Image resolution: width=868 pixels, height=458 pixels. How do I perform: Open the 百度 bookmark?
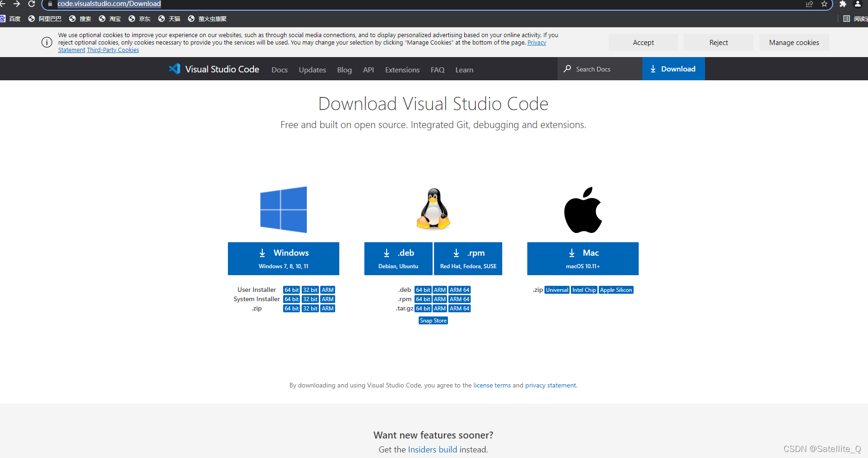[11, 19]
